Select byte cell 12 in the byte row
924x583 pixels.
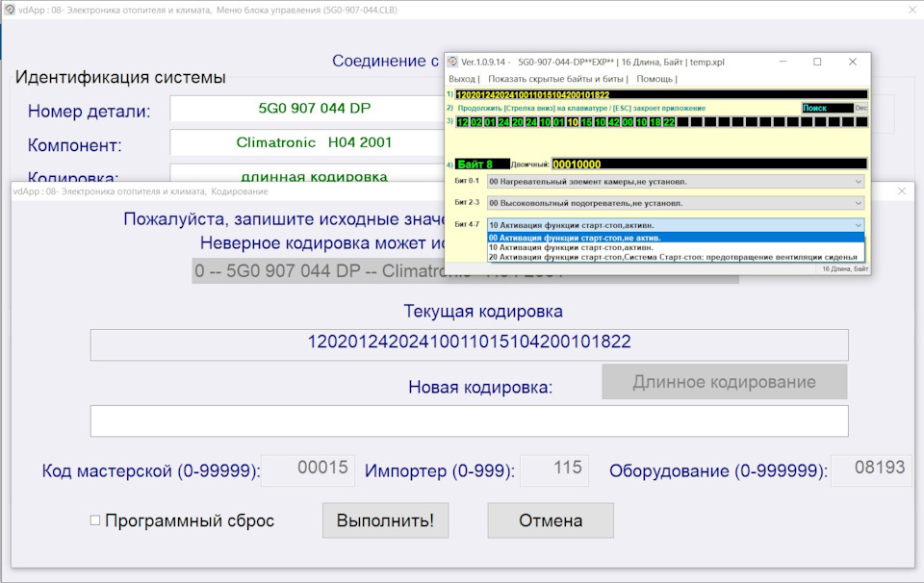pos(463,122)
